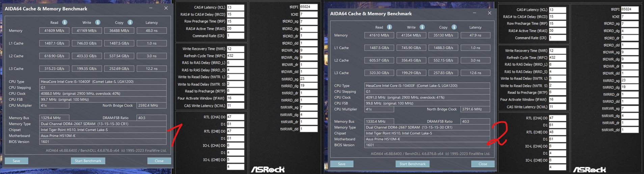Click the IO-L (CHB) D0 field showing 5
The height and width of the screenshot is (174, 644).
[x=236, y=160]
